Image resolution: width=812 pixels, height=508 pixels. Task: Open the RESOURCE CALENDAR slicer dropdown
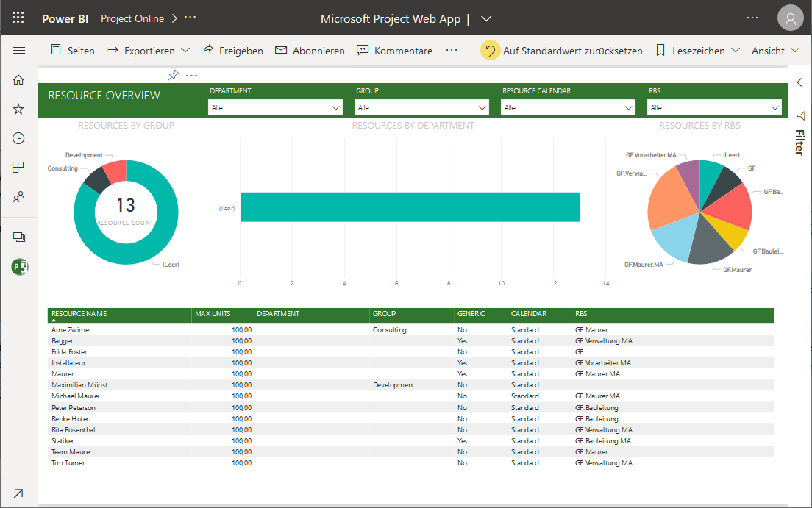pyautogui.click(x=568, y=108)
